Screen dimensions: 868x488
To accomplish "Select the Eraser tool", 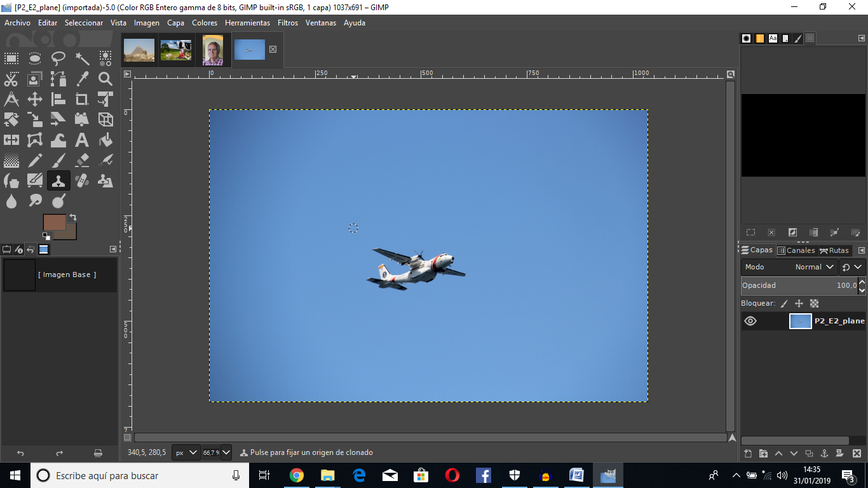I will (x=82, y=161).
